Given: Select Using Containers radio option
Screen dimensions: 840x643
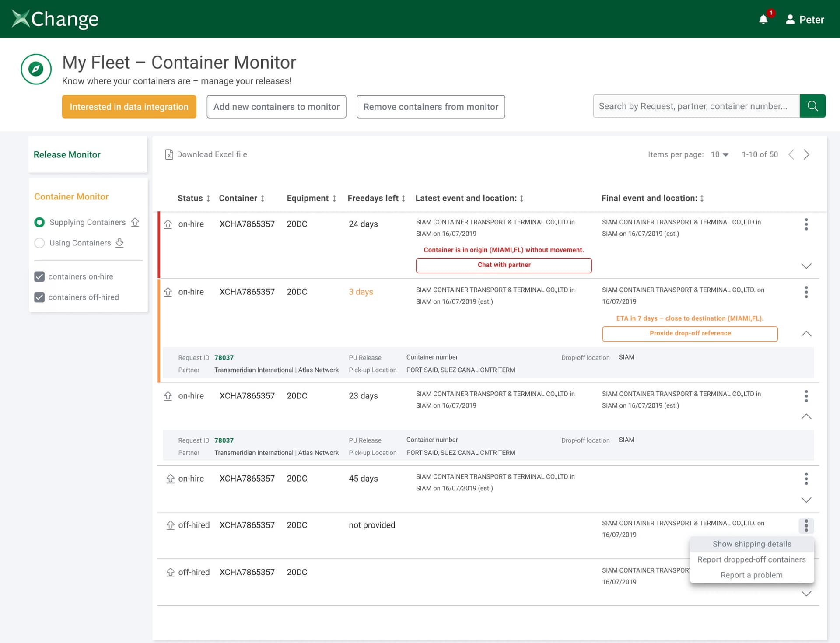Looking at the screenshot, I should point(39,243).
